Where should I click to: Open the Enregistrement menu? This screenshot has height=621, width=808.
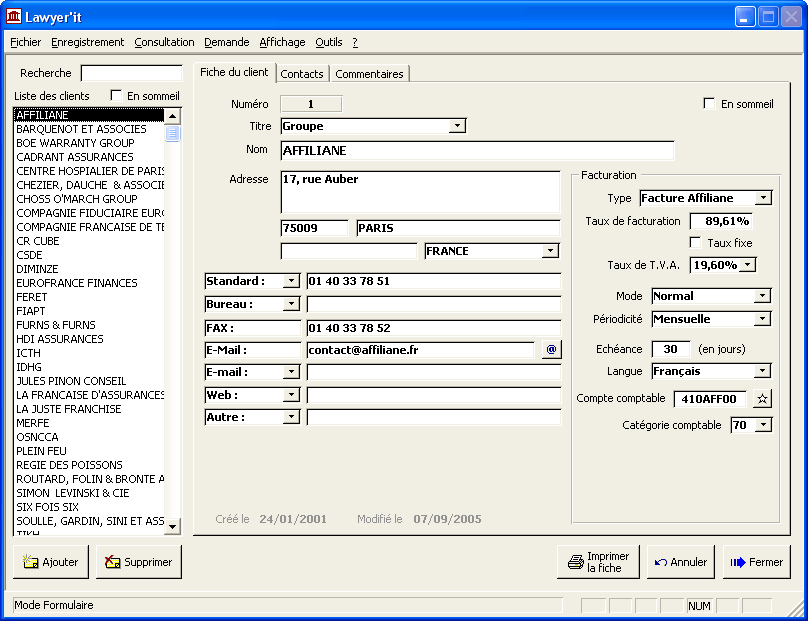pyautogui.click(x=88, y=42)
